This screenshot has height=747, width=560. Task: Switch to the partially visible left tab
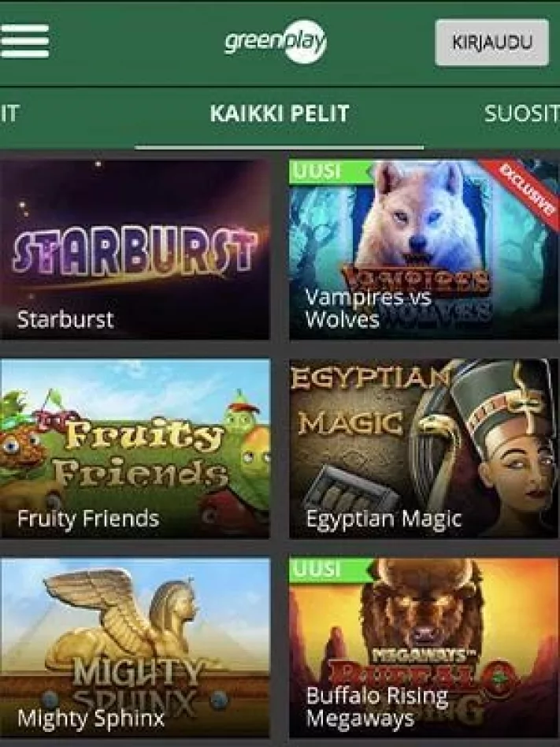[9, 113]
